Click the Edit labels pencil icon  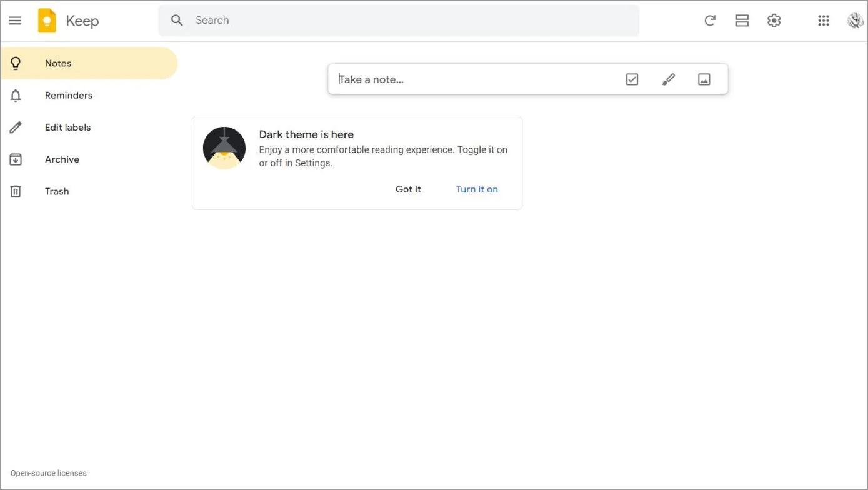point(16,127)
